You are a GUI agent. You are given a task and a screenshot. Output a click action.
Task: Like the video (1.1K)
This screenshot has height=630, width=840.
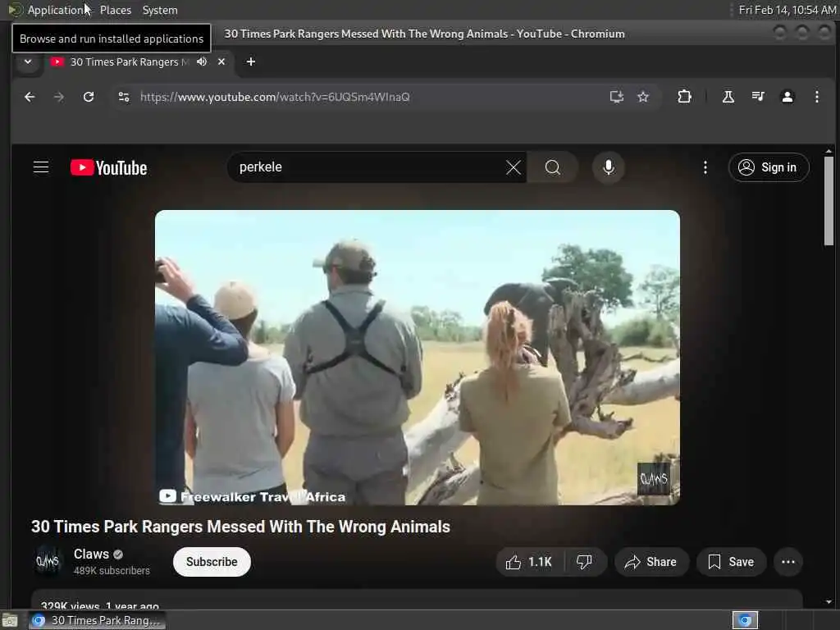click(529, 562)
